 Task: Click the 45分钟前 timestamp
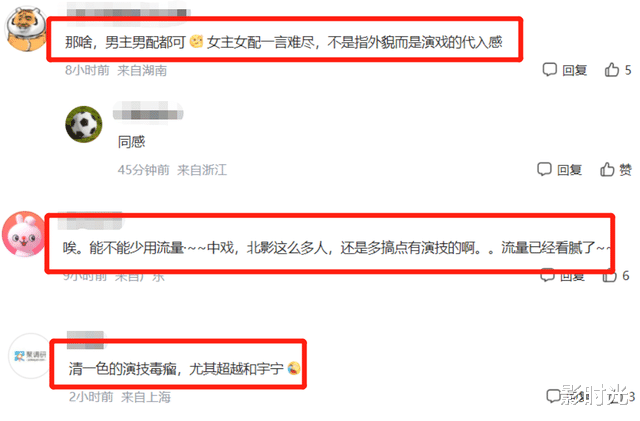click(x=144, y=170)
